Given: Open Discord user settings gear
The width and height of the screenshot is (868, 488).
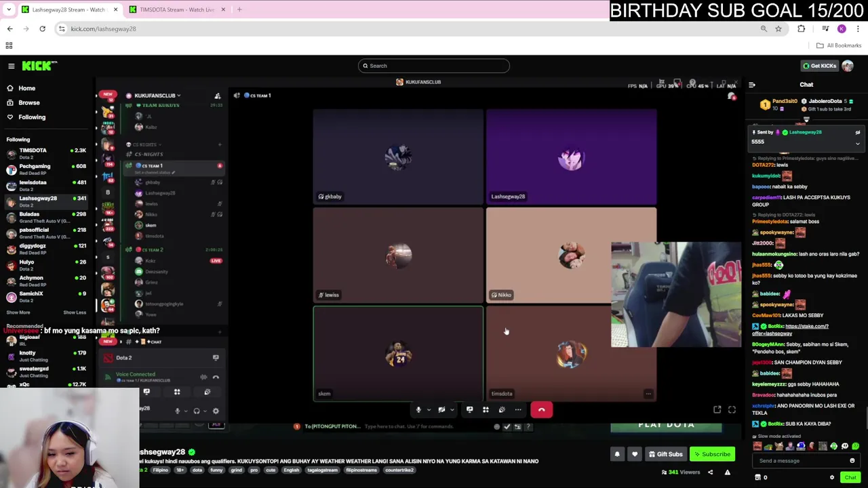Looking at the screenshot, I should (x=216, y=411).
